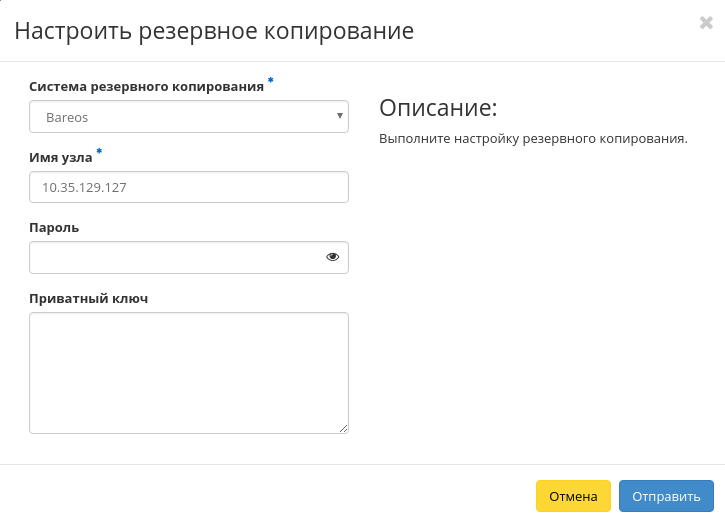Click the required asterisk beside Имя узла

tap(99, 151)
